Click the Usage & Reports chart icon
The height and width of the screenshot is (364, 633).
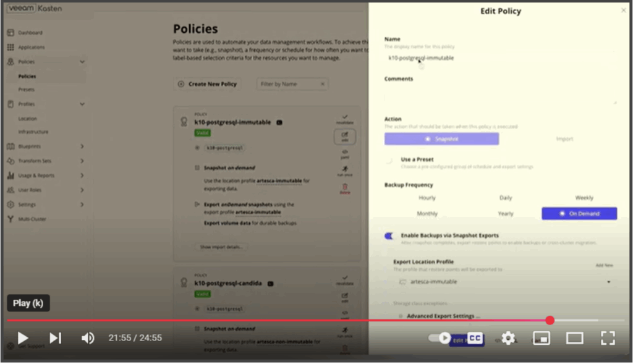pyautogui.click(x=11, y=176)
